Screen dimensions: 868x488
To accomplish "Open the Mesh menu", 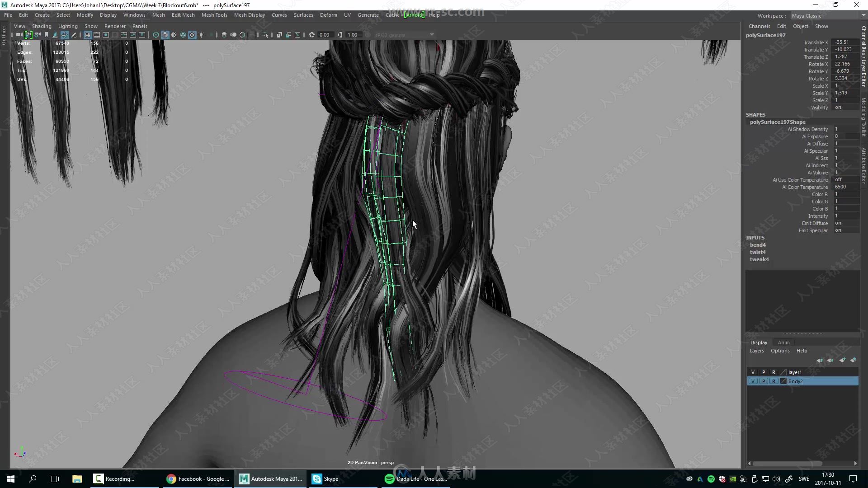I will tap(158, 15).
